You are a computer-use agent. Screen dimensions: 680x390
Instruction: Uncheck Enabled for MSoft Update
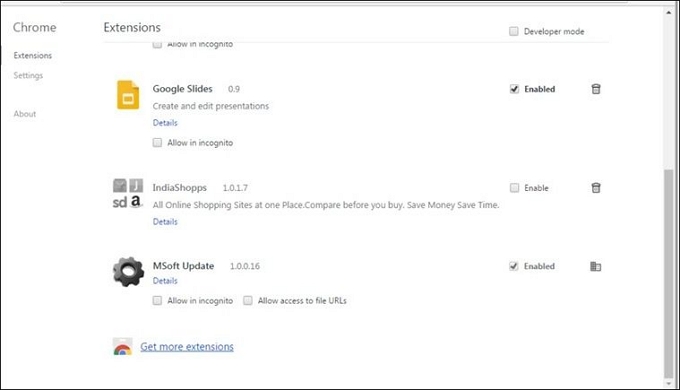point(513,266)
